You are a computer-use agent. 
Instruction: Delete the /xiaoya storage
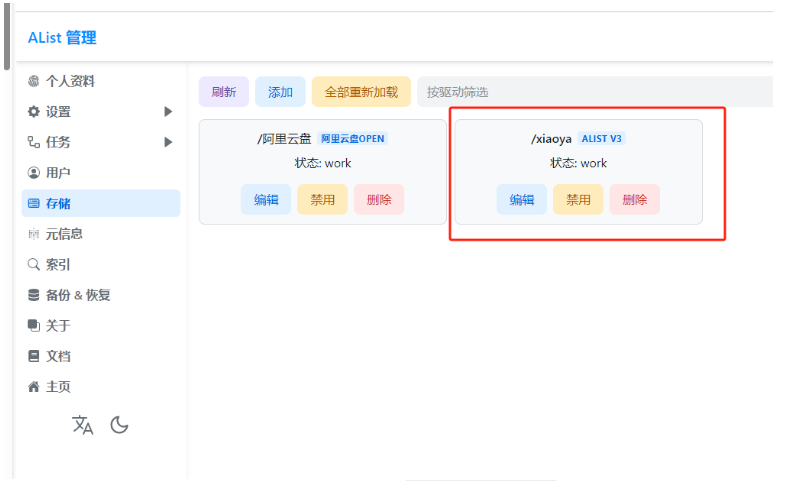click(x=634, y=199)
